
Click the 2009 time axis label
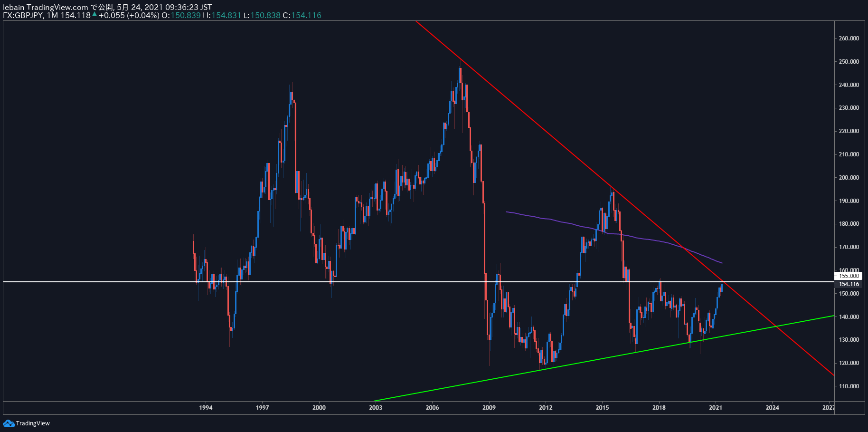pyautogui.click(x=489, y=408)
